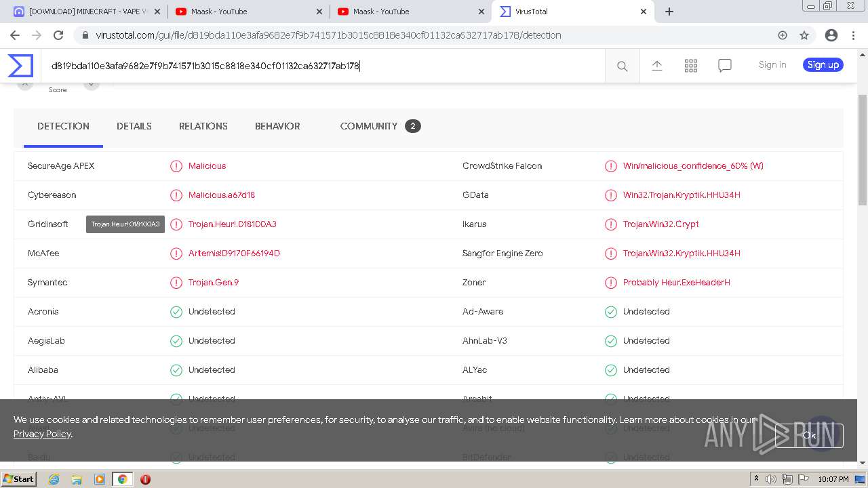This screenshot has width=868, height=488.
Task: Click the browser address bar URL
Action: [329, 35]
